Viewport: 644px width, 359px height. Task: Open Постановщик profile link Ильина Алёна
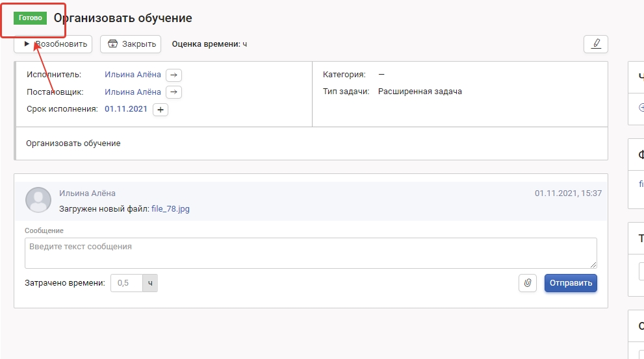click(133, 92)
